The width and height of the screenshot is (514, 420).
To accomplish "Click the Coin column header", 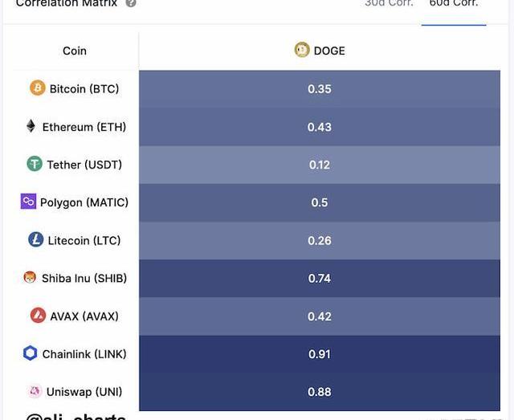I will (75, 51).
